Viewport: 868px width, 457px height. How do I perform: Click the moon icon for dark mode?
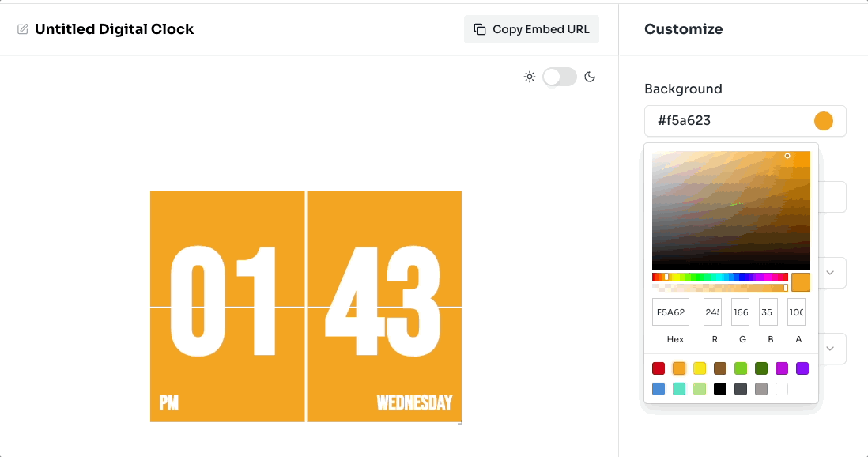(x=590, y=76)
